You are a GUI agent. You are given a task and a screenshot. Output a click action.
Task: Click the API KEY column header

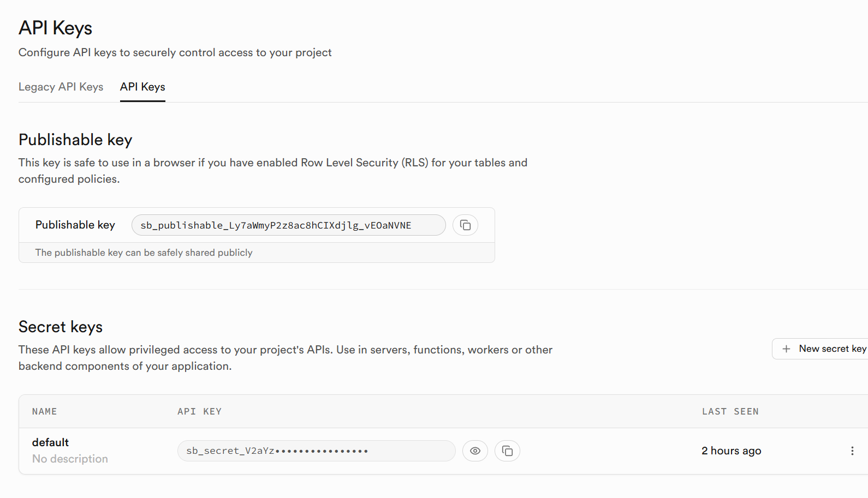pos(199,412)
